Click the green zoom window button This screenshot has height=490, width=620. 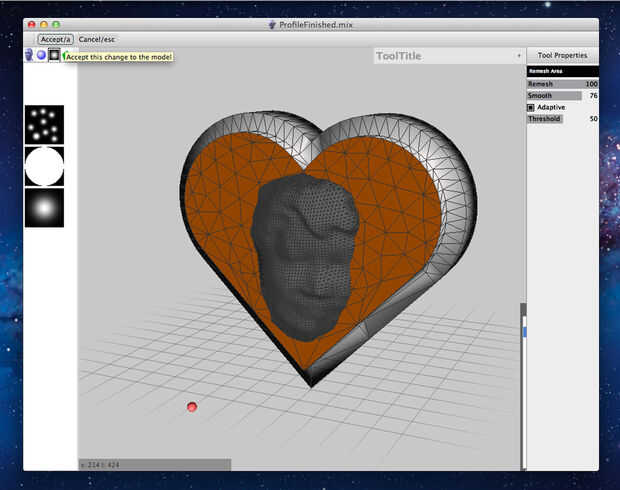pos(57,23)
